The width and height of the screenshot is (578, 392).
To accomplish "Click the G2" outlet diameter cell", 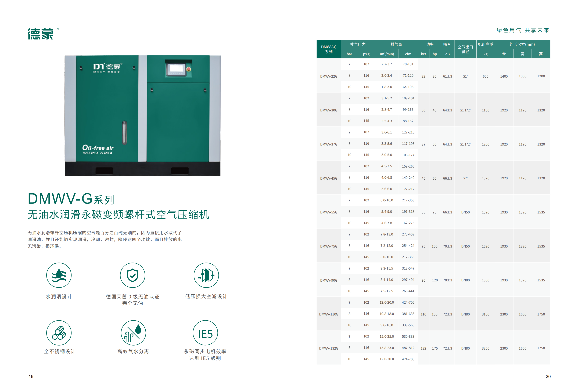I will [465, 178].
